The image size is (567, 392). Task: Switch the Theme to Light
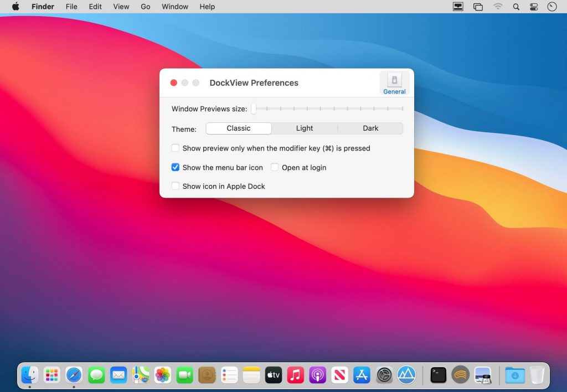(x=305, y=128)
